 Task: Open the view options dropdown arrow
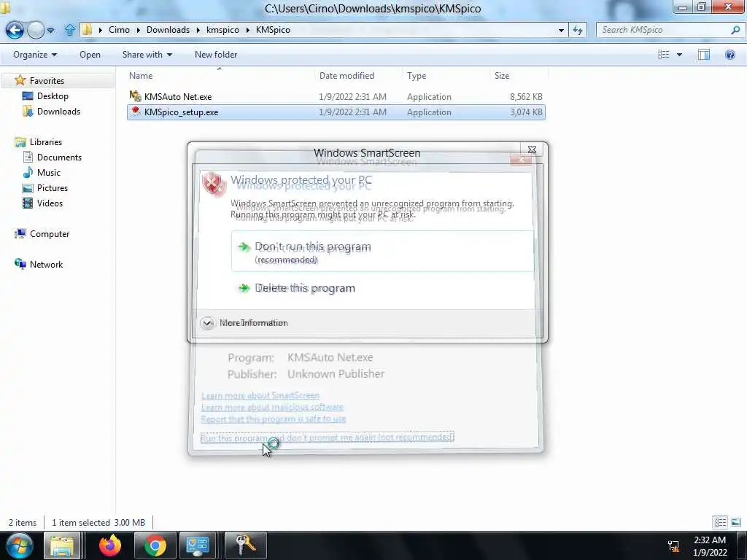(679, 55)
